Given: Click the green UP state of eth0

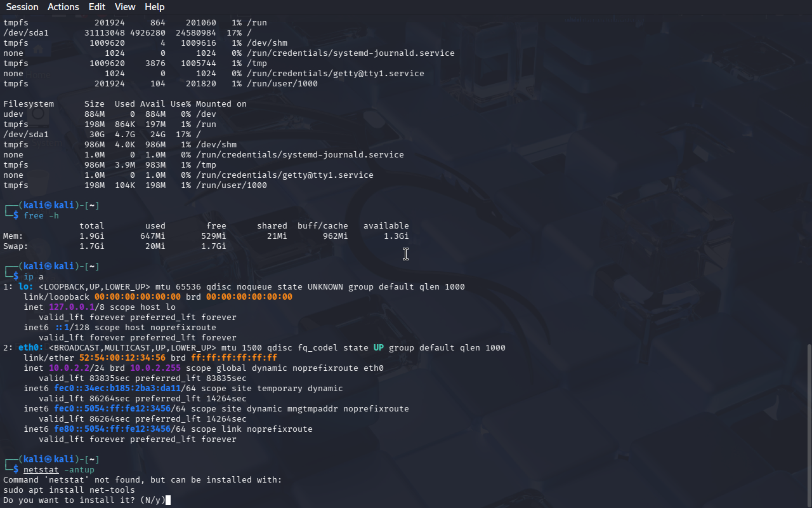Looking at the screenshot, I should (378, 348).
